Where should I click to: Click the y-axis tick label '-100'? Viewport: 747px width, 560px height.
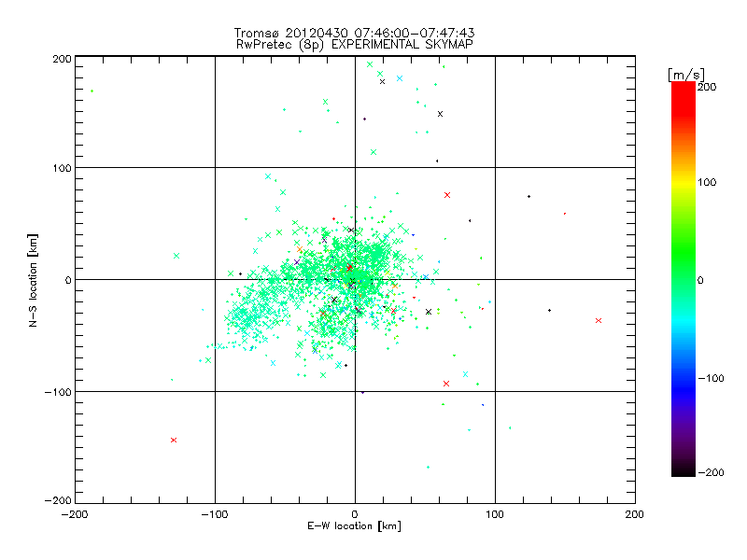point(58,392)
